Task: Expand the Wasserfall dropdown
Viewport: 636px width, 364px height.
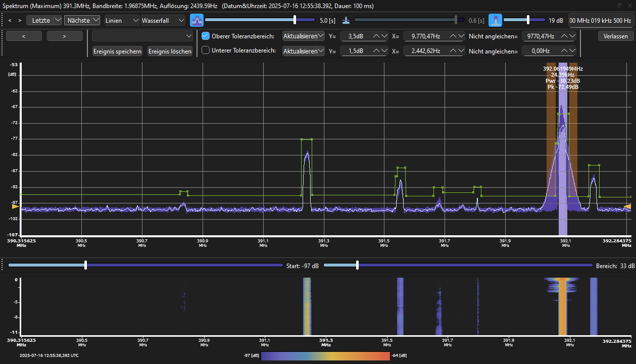Action: [164, 21]
